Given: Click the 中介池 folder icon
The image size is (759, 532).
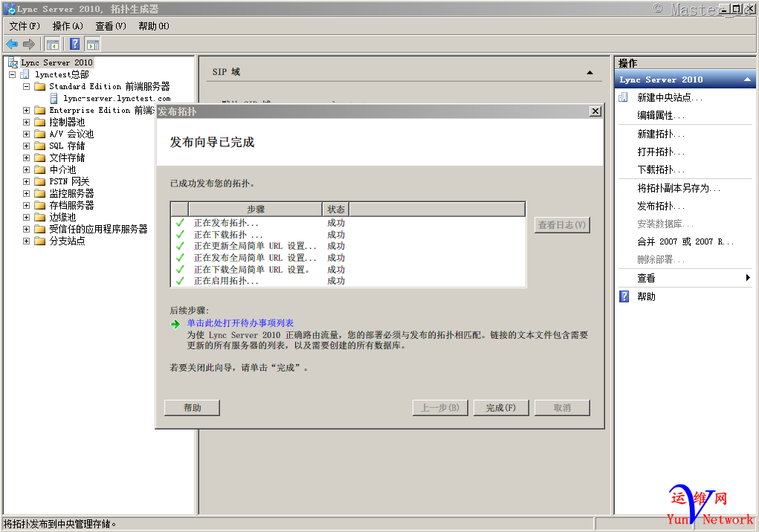Looking at the screenshot, I should click(x=40, y=169).
